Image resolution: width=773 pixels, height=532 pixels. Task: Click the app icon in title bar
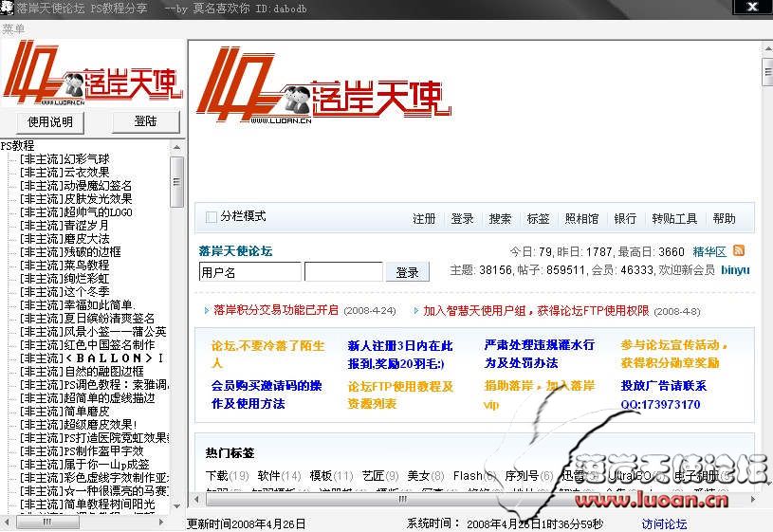click(7, 8)
